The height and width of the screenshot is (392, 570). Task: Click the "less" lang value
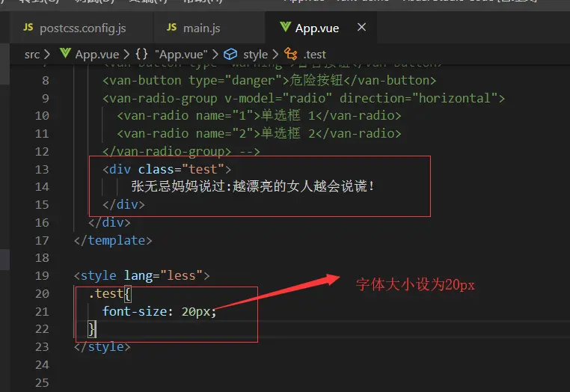[181, 275]
